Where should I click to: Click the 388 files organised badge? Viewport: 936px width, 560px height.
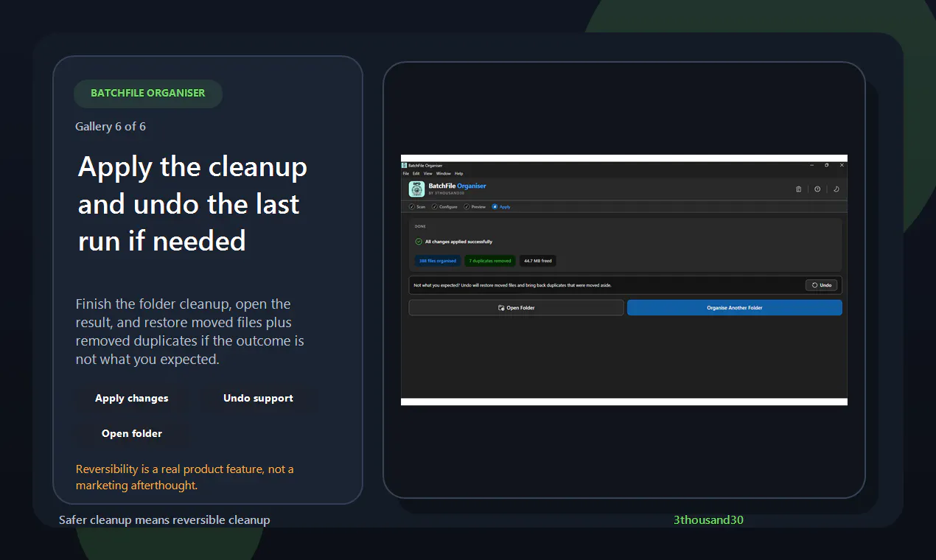(438, 261)
